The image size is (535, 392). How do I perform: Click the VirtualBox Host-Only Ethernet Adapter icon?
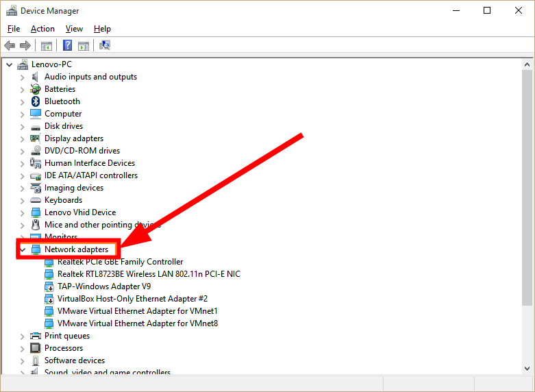point(49,299)
